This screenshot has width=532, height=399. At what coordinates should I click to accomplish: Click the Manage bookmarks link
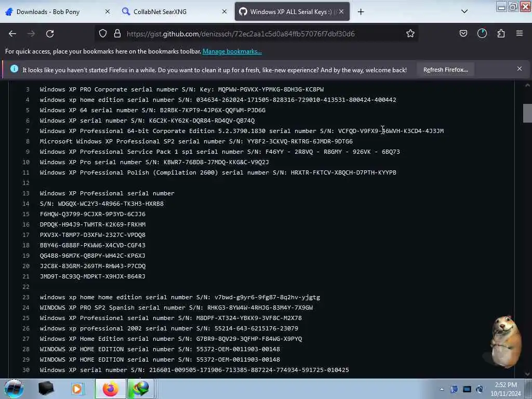(x=232, y=51)
